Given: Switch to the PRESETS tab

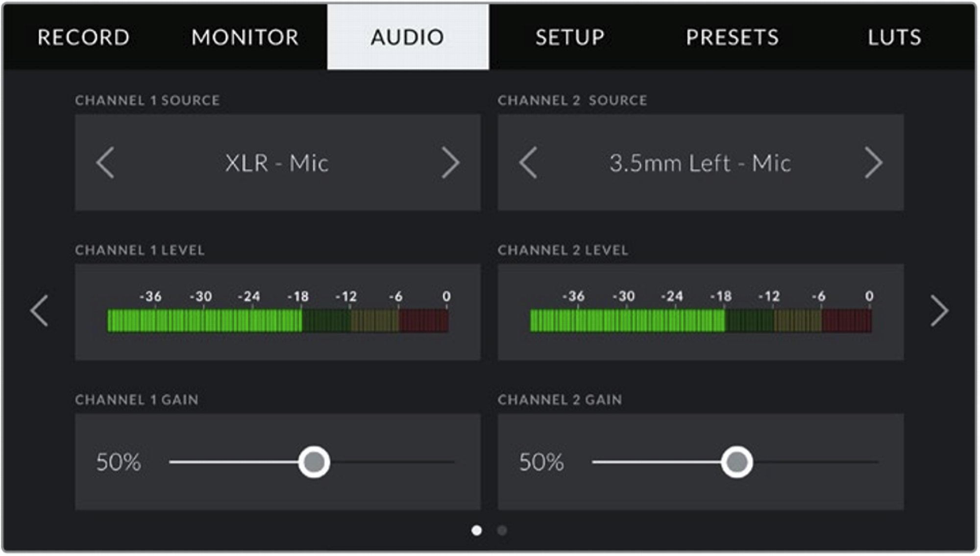Looking at the screenshot, I should click(x=732, y=37).
